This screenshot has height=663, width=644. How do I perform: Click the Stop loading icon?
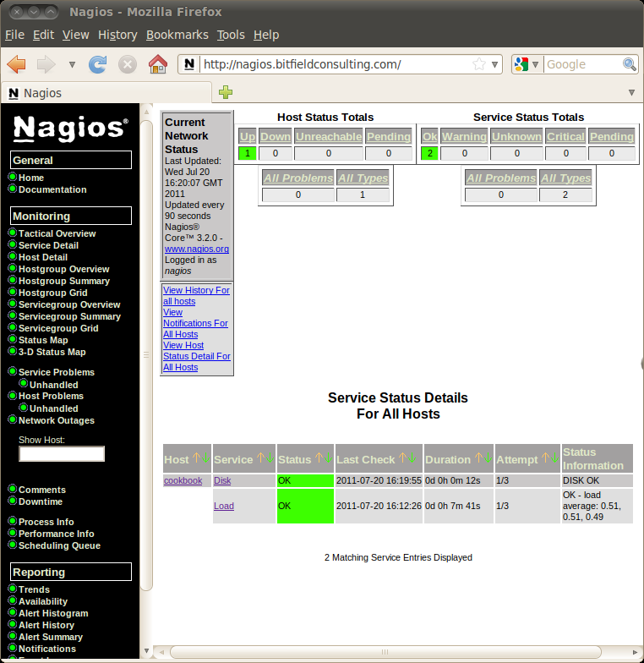pos(128,64)
